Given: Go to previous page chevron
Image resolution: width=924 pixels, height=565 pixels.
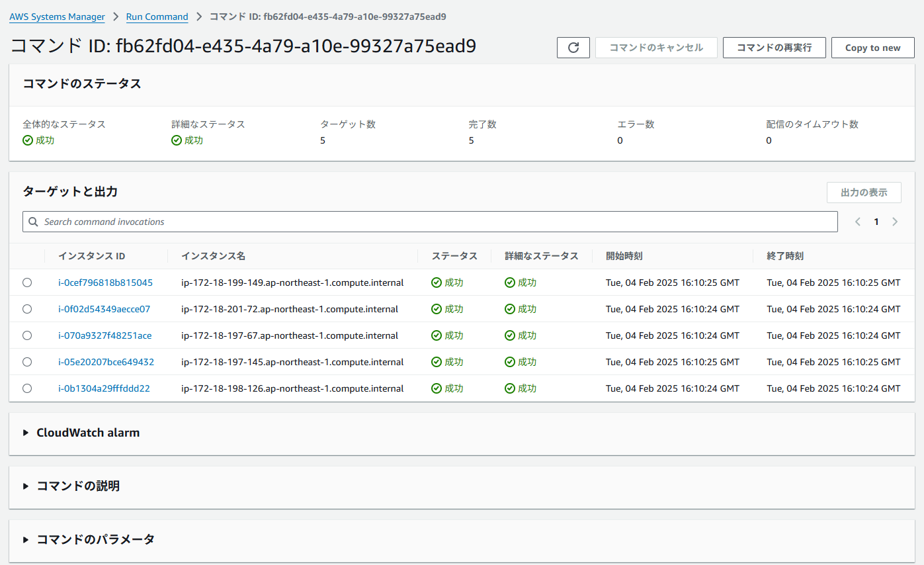Looking at the screenshot, I should 858,222.
